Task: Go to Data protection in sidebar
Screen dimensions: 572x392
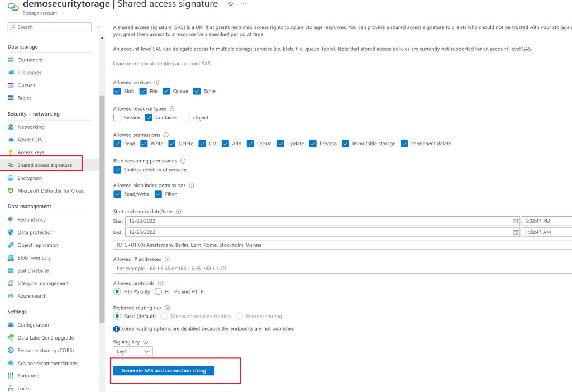Action: pos(35,232)
